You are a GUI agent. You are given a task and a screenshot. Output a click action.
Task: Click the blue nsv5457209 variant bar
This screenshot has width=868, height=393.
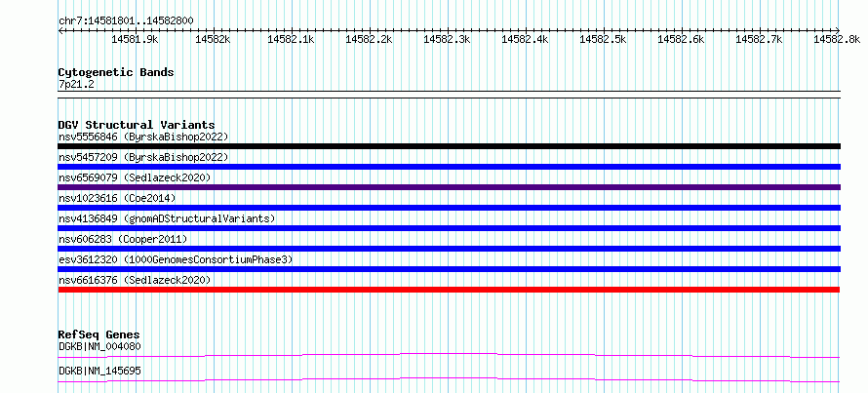[x=449, y=167]
